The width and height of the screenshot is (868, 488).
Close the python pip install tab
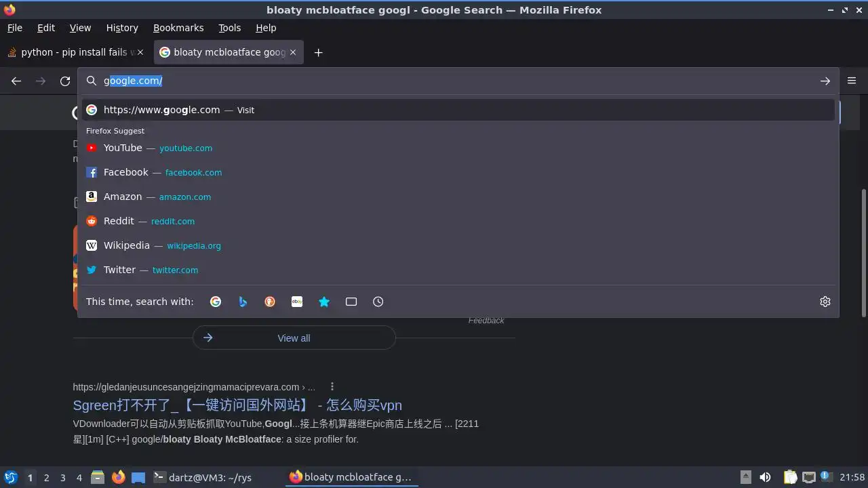point(140,52)
